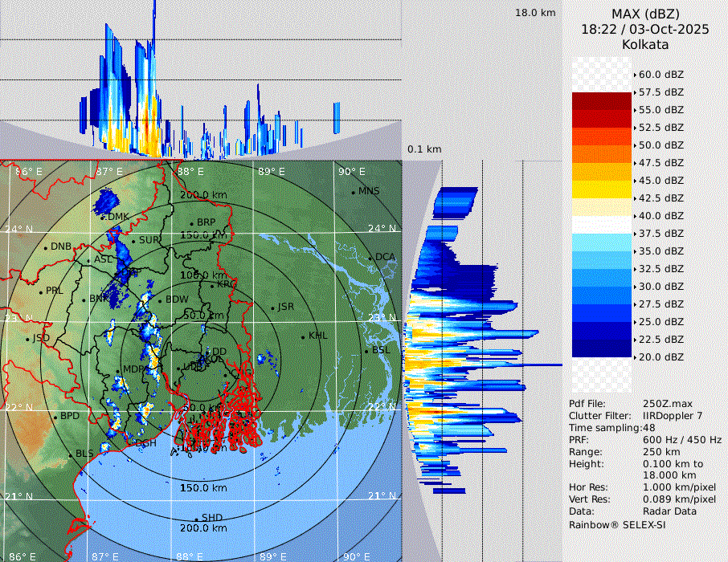Viewport: 728px width, 562px height.
Task: Select the DNB station marker
Action: (x=45, y=246)
